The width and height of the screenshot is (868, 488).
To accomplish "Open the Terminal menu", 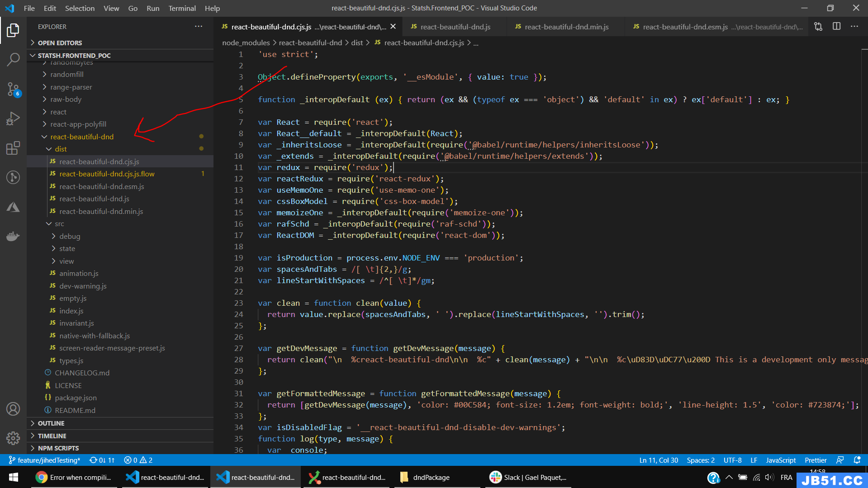I will pyautogui.click(x=182, y=8).
